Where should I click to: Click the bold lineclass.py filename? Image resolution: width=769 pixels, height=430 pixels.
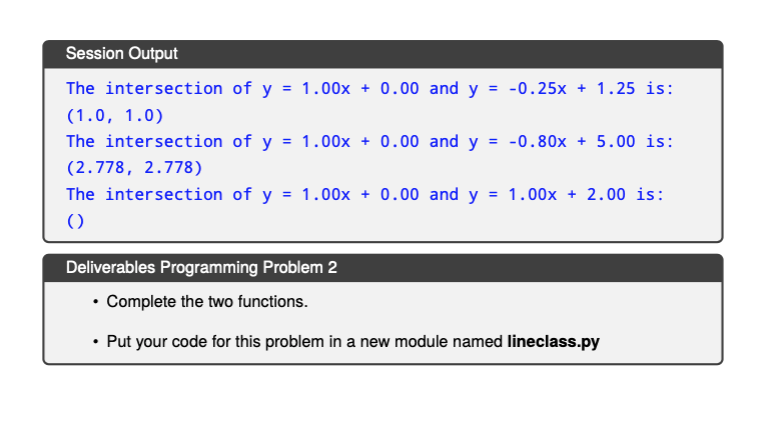[553, 342]
